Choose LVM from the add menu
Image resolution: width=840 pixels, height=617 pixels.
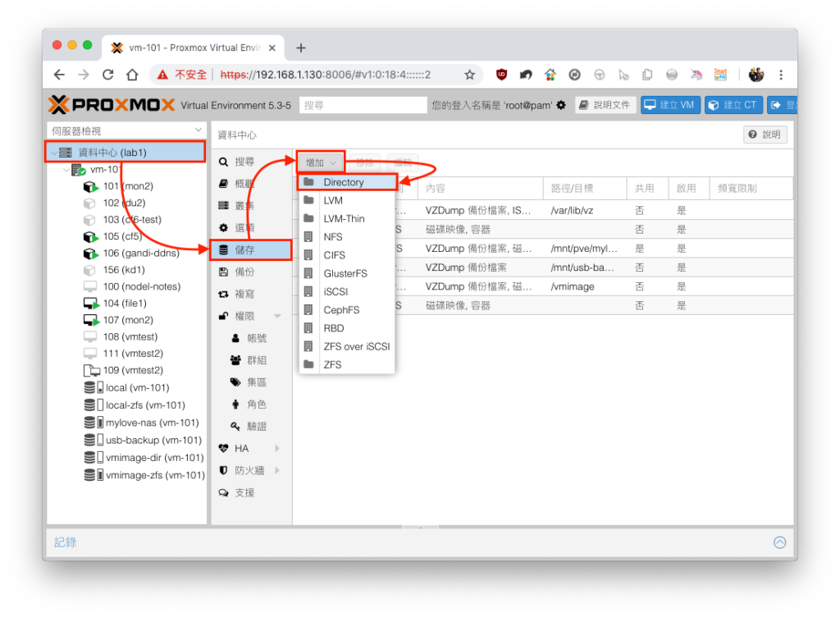[x=347, y=200]
